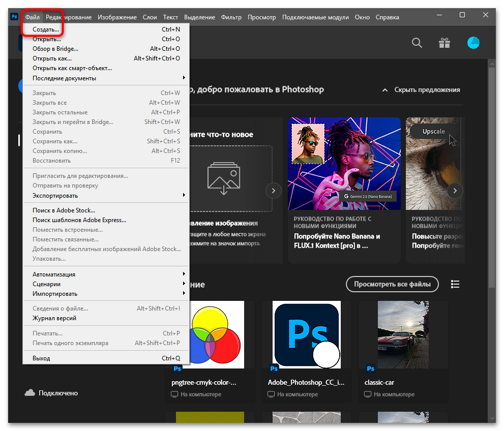504x431 pixels.
Task: Open the Upscale eye close-up tutorial image
Action: (435, 164)
